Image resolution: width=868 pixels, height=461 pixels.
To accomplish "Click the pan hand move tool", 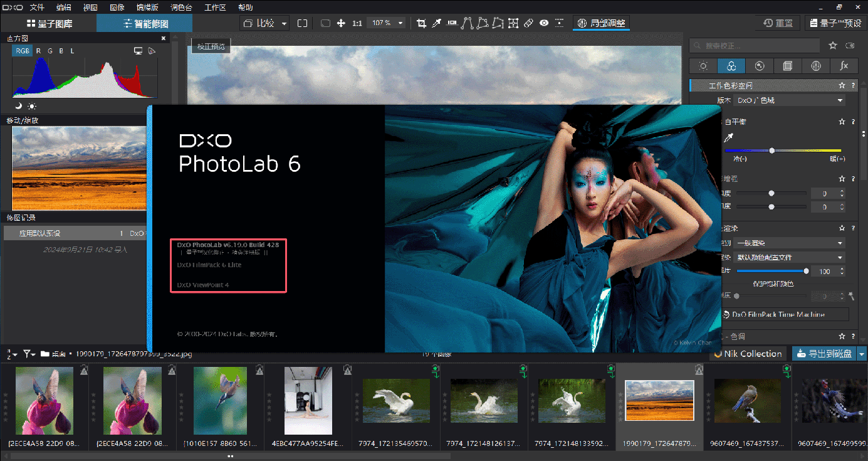I will point(341,23).
